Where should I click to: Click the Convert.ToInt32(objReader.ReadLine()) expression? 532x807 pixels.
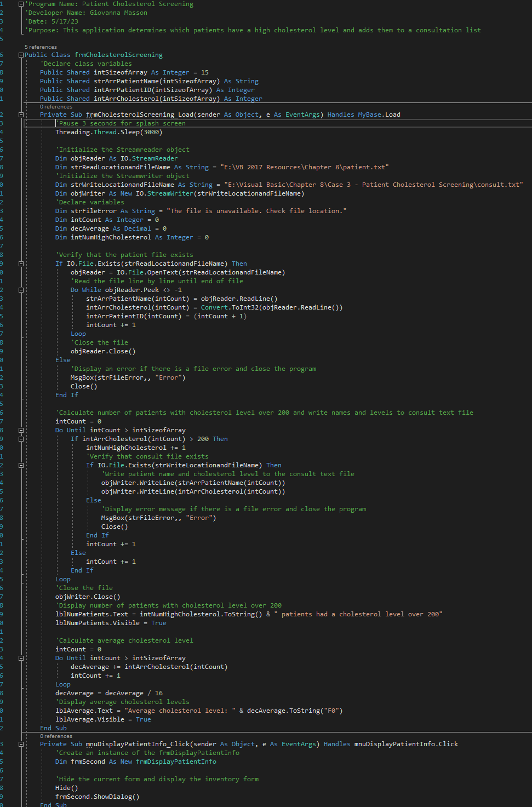272,307
